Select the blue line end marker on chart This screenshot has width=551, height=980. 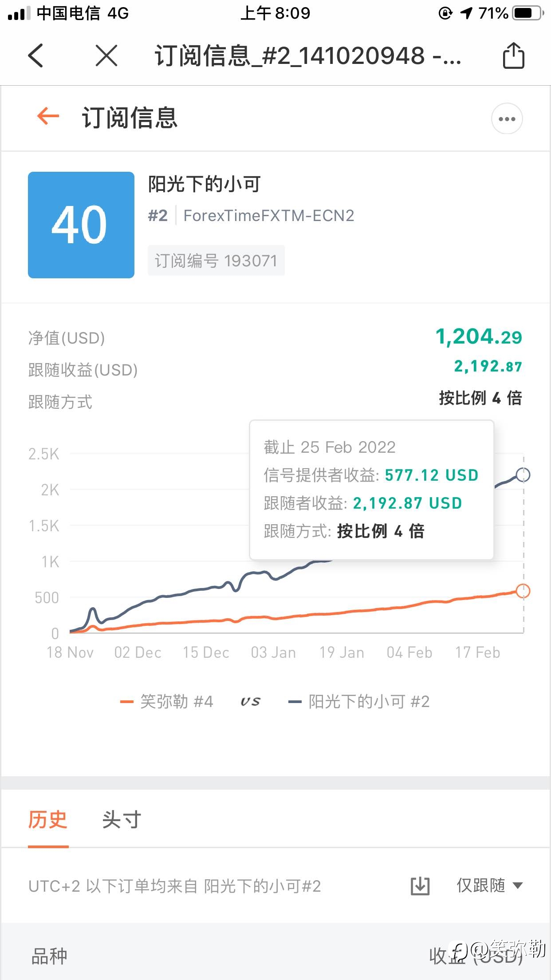pyautogui.click(x=523, y=474)
